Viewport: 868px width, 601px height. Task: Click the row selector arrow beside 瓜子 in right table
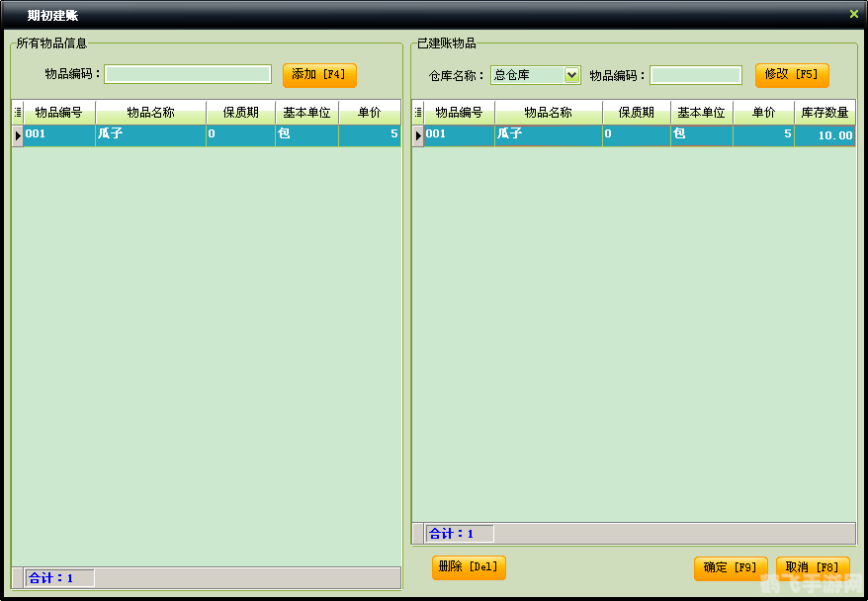coord(417,133)
